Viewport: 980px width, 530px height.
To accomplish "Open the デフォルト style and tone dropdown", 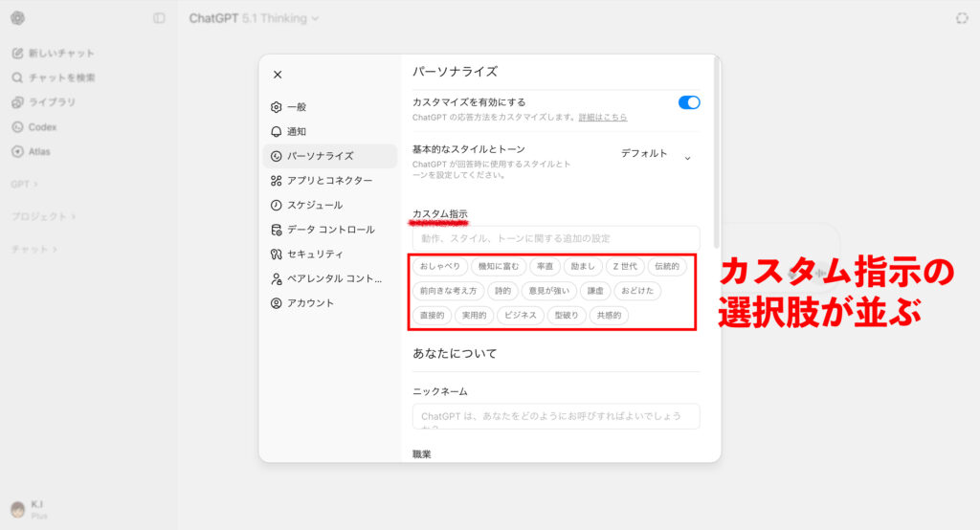I will (657, 154).
